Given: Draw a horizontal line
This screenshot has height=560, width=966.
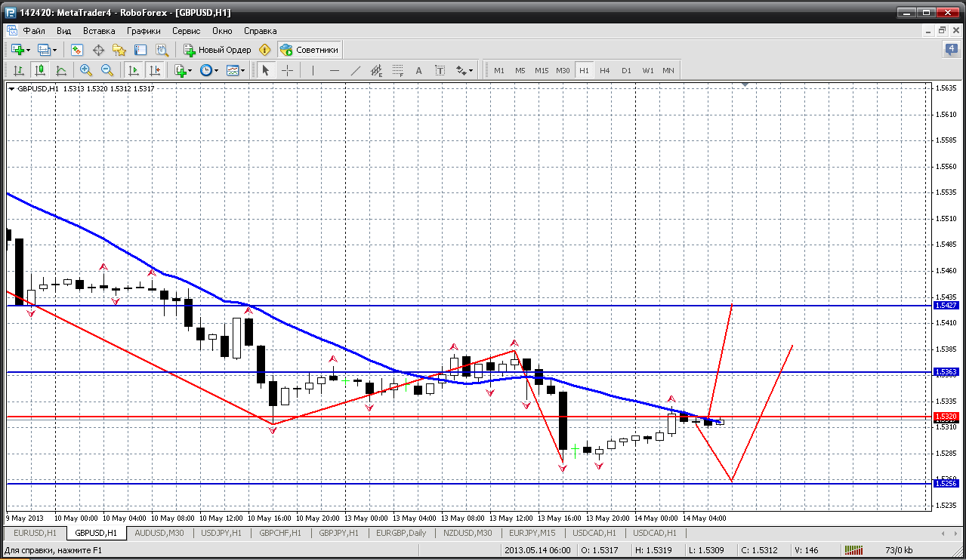Looking at the screenshot, I should 335,70.
